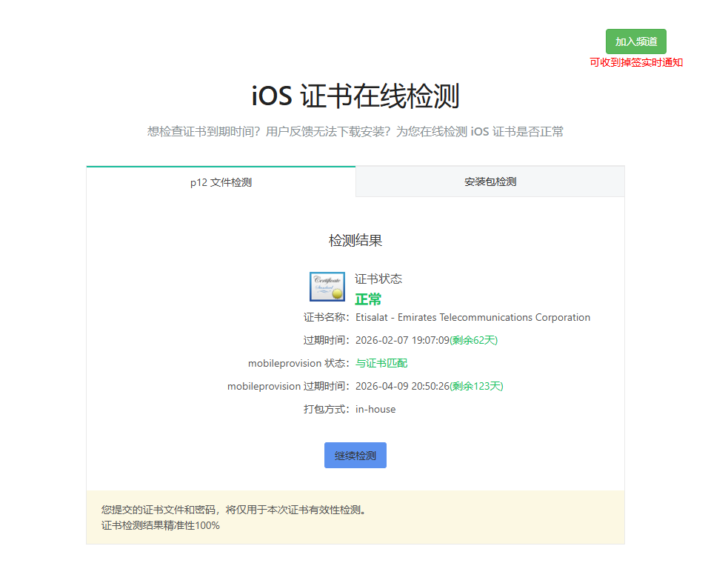Click the green channel button icon area
Viewport: 728px width, 586px height.
point(637,41)
